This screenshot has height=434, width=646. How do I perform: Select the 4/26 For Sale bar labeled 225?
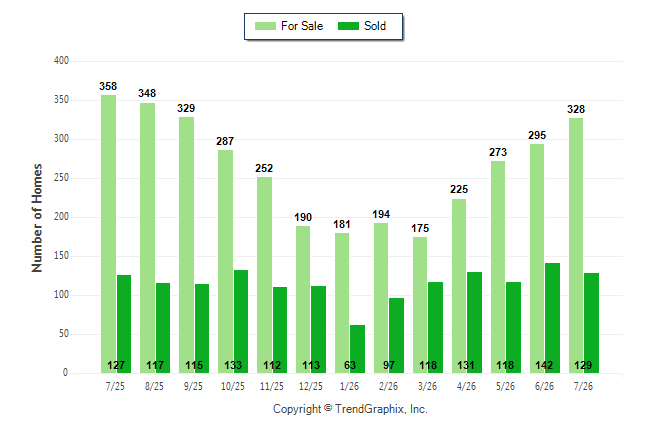click(x=459, y=286)
